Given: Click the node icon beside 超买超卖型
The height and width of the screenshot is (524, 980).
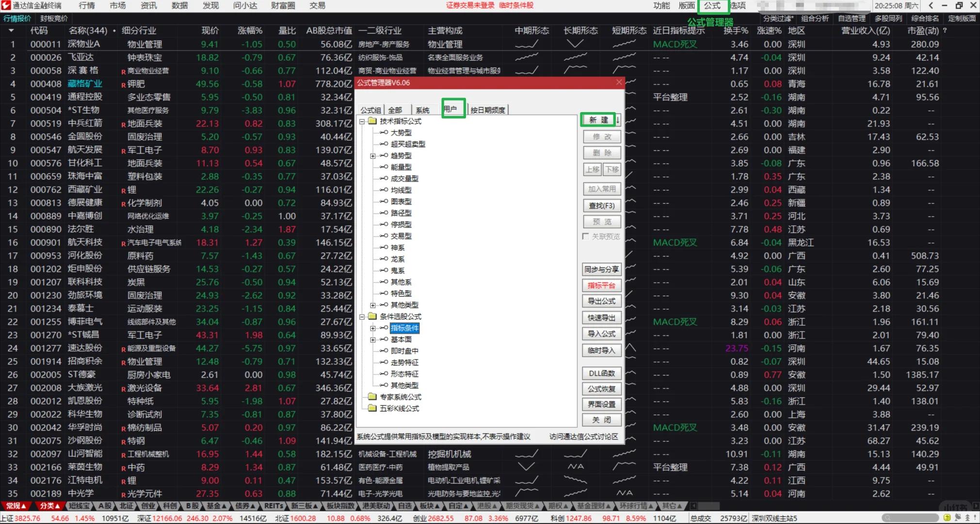Looking at the screenshot, I should point(384,144).
